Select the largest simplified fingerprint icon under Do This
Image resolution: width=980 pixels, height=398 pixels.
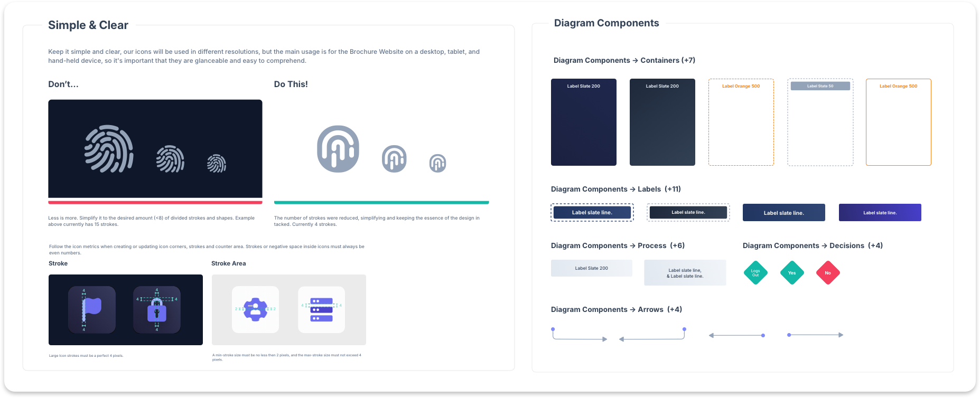[x=338, y=149]
